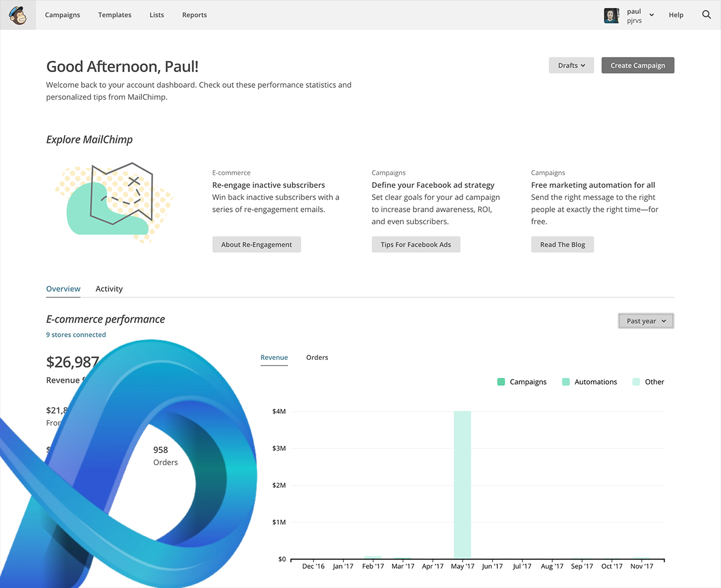Click the Other legend color swatch
The image size is (721, 588).
[637, 382]
